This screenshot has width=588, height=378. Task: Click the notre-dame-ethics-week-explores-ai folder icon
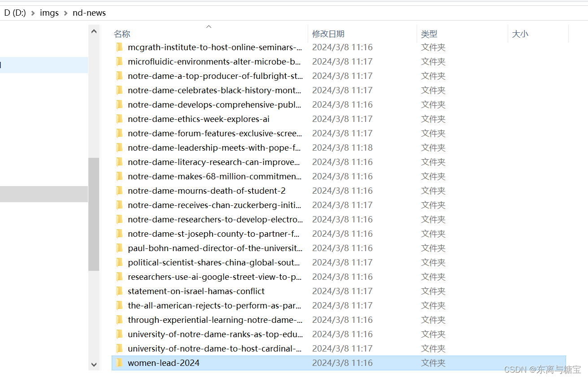coord(119,119)
